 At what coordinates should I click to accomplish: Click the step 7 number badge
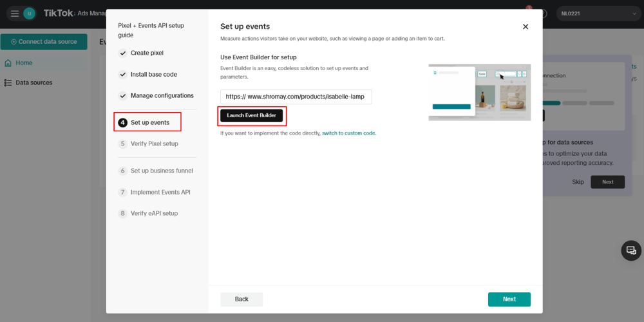[x=122, y=192]
